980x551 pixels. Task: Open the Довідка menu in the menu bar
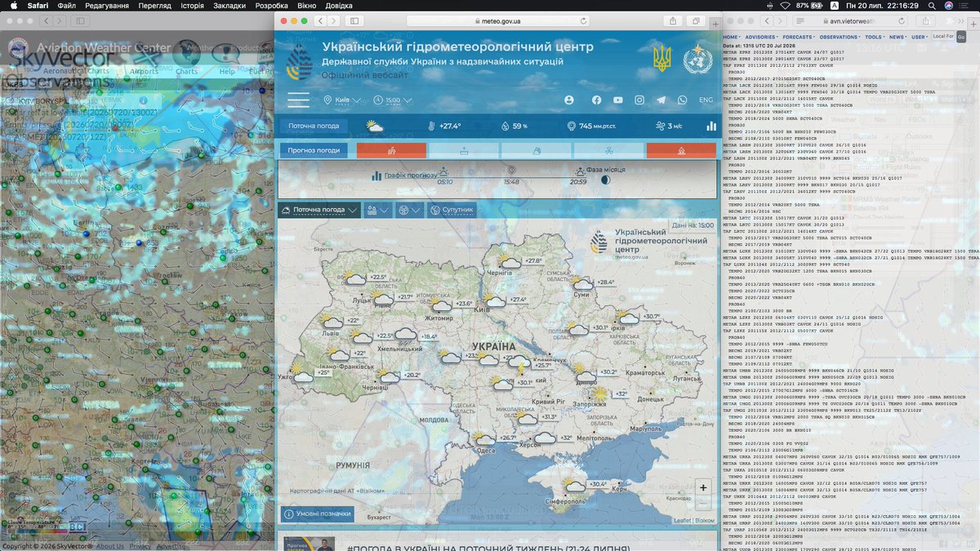pyautogui.click(x=341, y=6)
